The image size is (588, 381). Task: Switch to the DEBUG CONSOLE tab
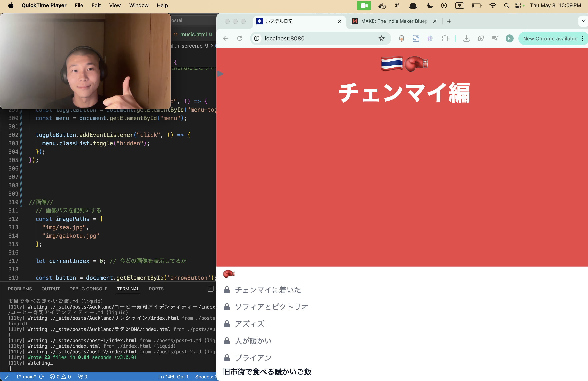tap(88, 289)
